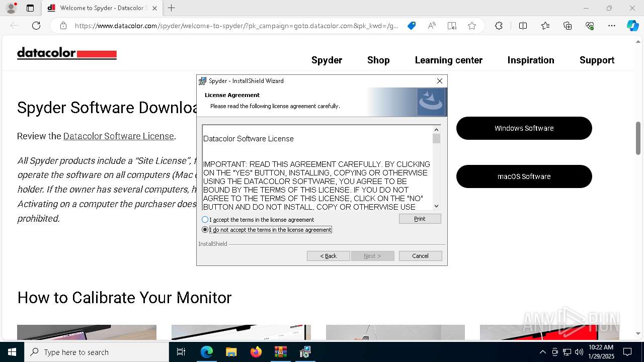Click the site lock icon in the address bar

point(63,26)
